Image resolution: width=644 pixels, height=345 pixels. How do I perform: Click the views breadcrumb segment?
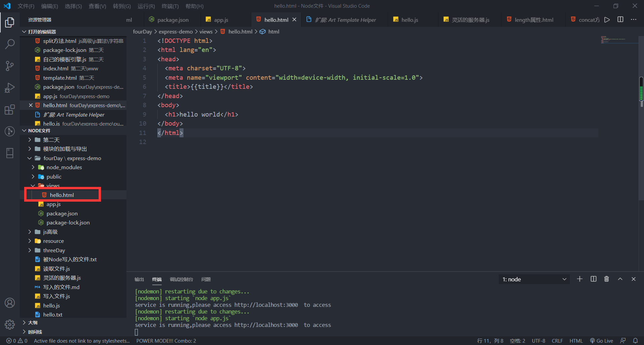(x=206, y=31)
